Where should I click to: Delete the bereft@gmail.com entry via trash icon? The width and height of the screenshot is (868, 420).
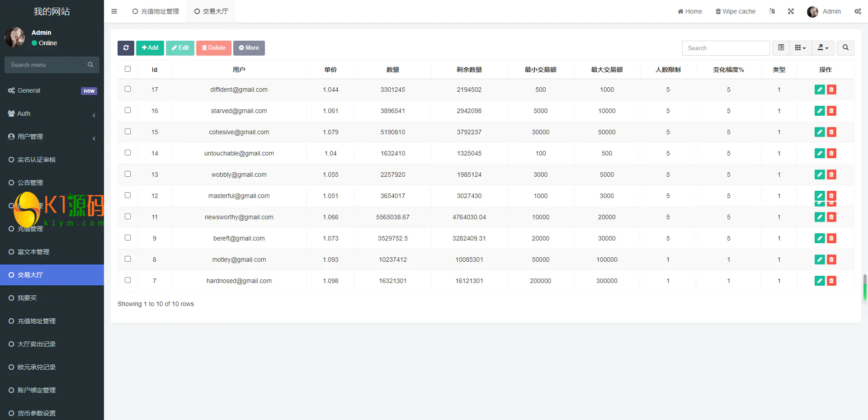pyautogui.click(x=831, y=238)
